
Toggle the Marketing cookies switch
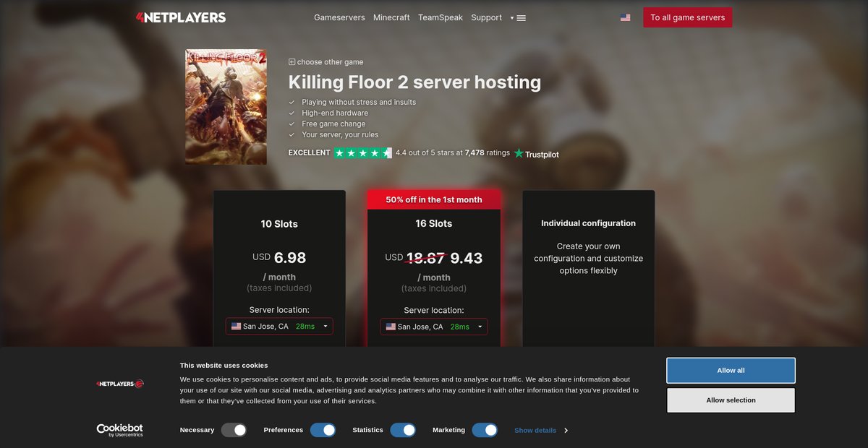(485, 430)
